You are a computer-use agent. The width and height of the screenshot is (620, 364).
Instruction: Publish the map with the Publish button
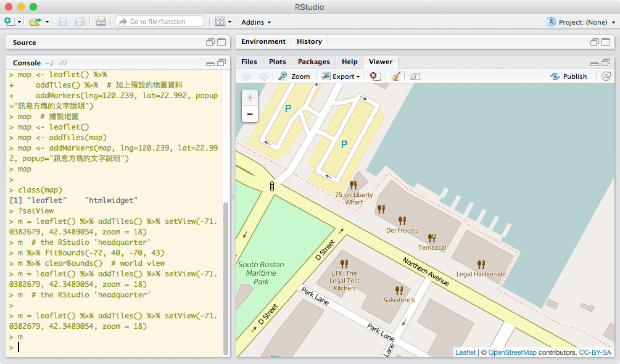pos(569,76)
